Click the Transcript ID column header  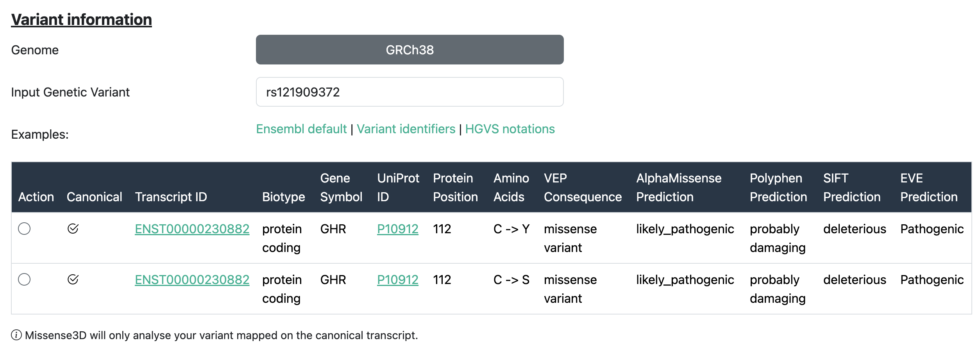tap(171, 197)
